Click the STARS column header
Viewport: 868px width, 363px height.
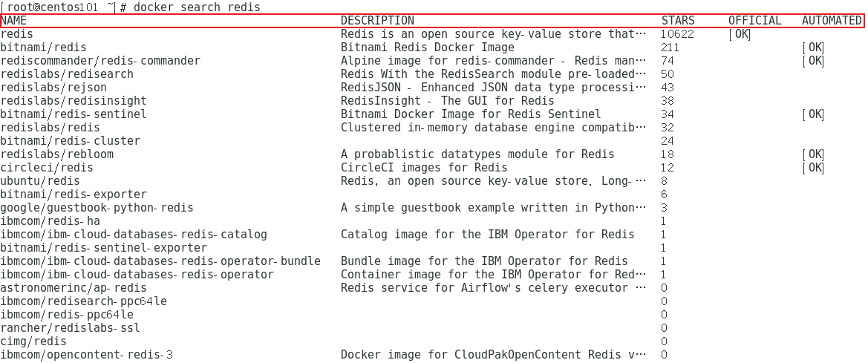point(678,21)
